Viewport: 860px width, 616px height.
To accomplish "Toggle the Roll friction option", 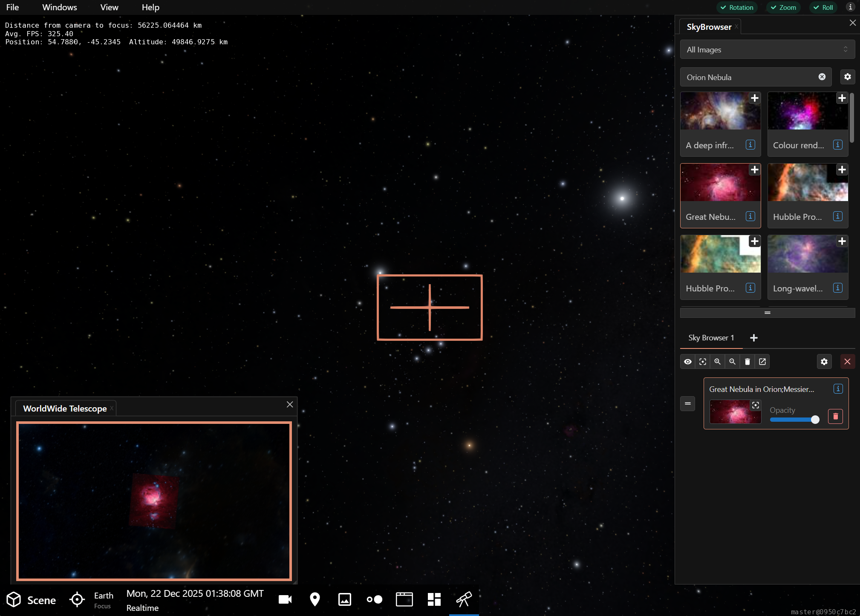I will point(823,7).
